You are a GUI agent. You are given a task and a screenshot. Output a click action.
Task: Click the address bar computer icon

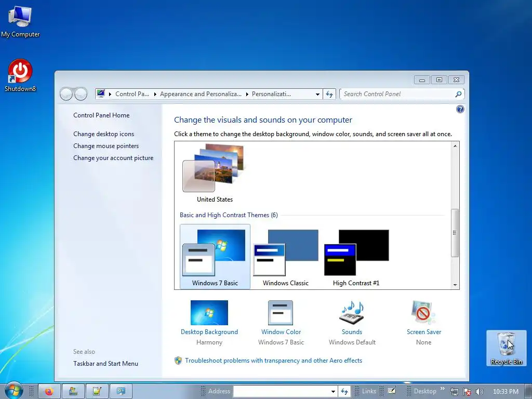click(101, 94)
